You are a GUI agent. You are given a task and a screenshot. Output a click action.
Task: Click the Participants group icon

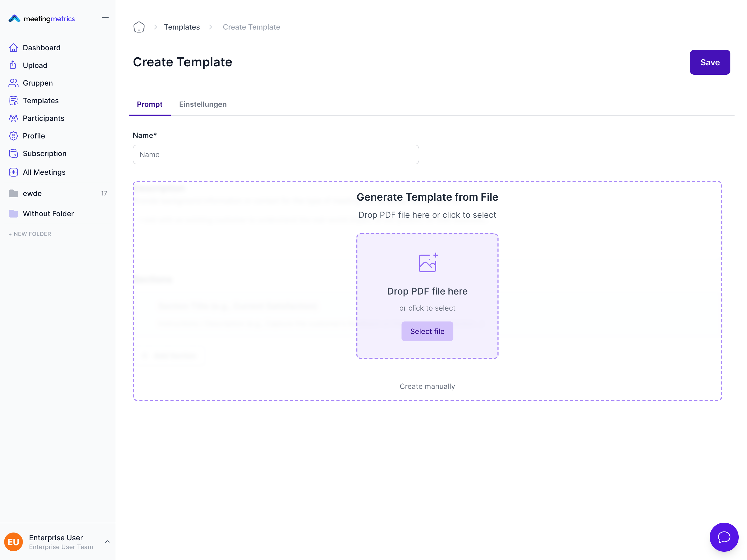pos(13,118)
